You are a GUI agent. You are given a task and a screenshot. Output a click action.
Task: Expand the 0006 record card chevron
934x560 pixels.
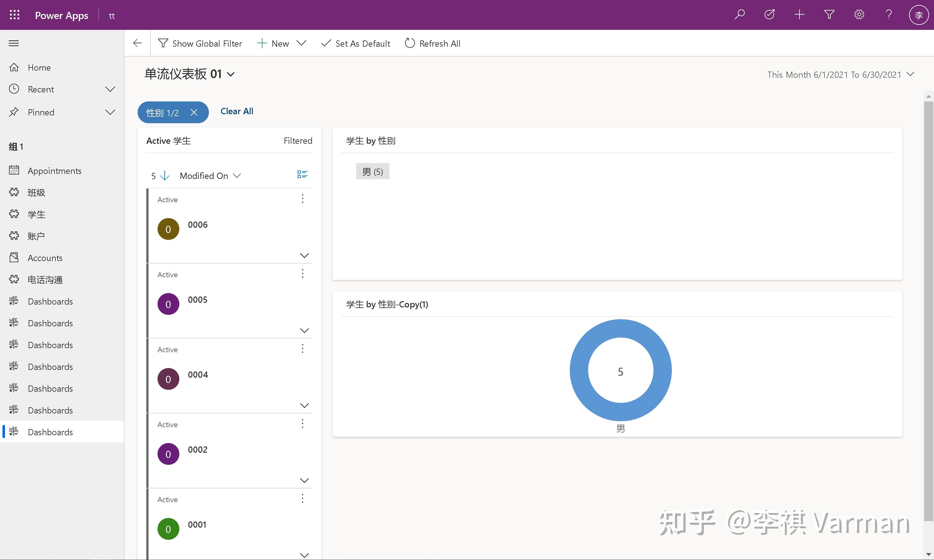coord(304,255)
